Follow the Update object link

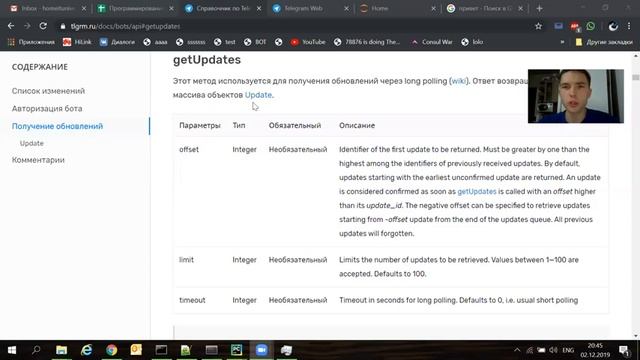click(x=258, y=95)
